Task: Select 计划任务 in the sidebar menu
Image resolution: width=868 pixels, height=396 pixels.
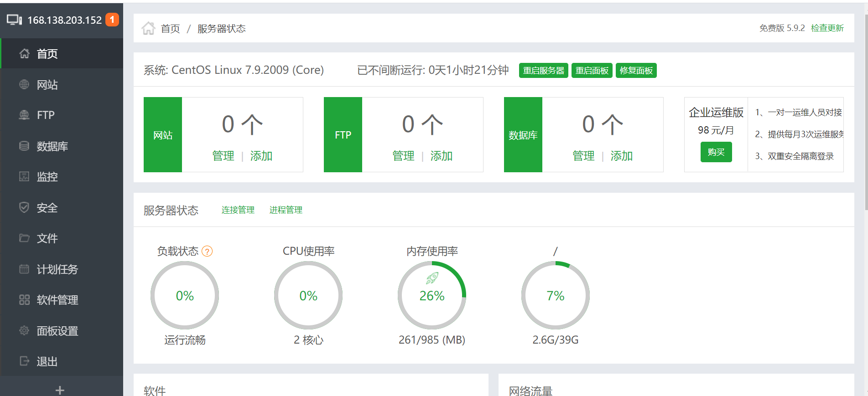Action: coord(62,269)
